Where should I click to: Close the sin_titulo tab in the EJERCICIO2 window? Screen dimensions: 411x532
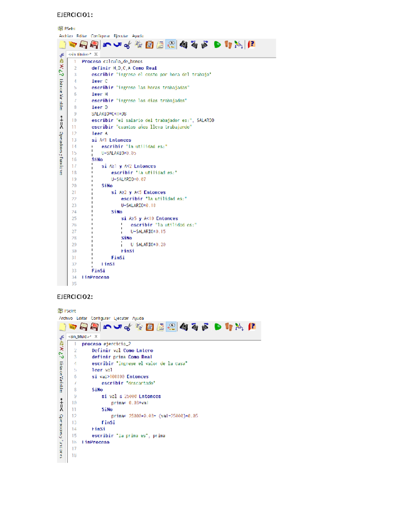(x=96, y=336)
